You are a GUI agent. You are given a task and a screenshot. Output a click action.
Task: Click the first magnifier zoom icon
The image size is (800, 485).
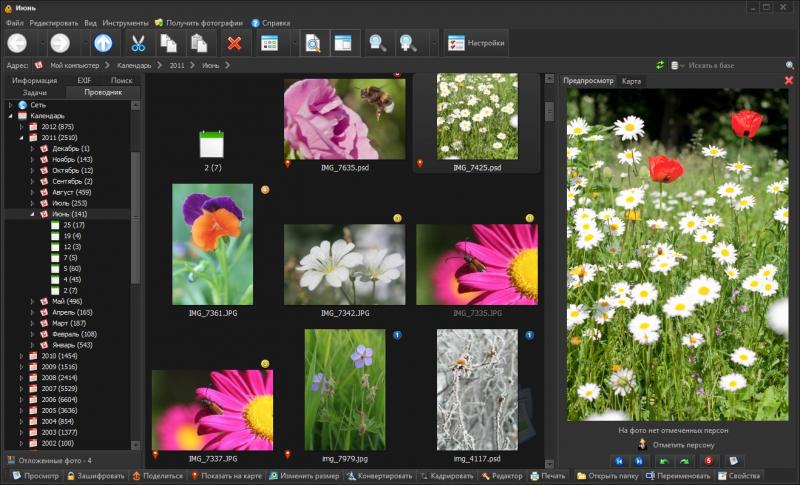tap(378, 43)
